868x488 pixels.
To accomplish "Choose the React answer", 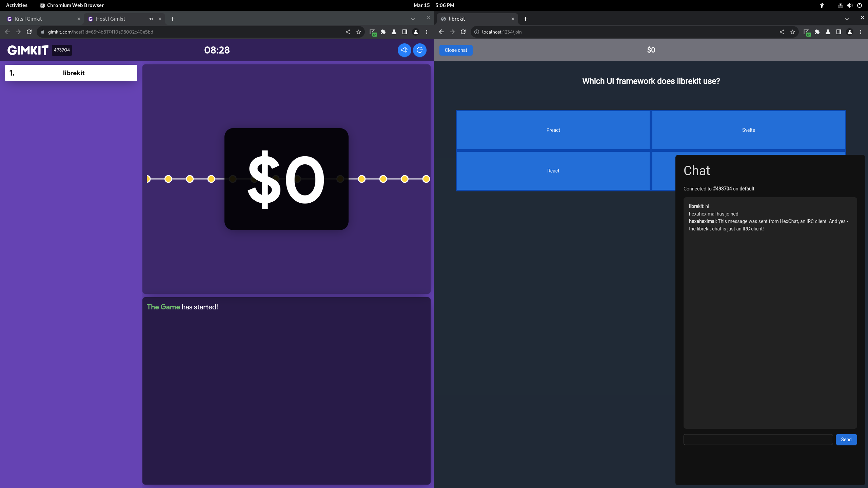I will coord(553,171).
